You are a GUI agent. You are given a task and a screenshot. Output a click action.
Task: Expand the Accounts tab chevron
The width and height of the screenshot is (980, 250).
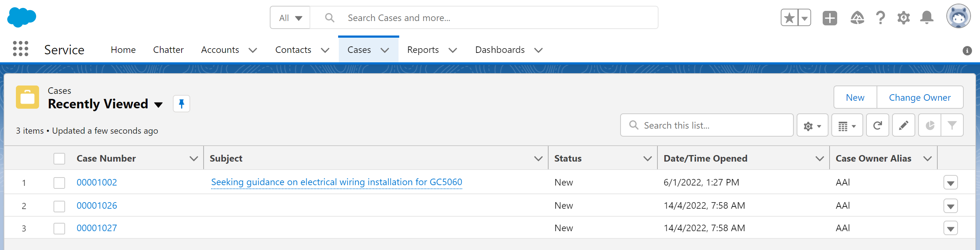point(253,50)
